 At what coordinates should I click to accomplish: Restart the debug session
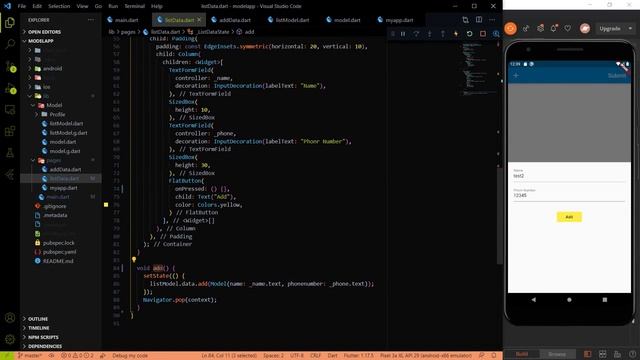coord(469,34)
